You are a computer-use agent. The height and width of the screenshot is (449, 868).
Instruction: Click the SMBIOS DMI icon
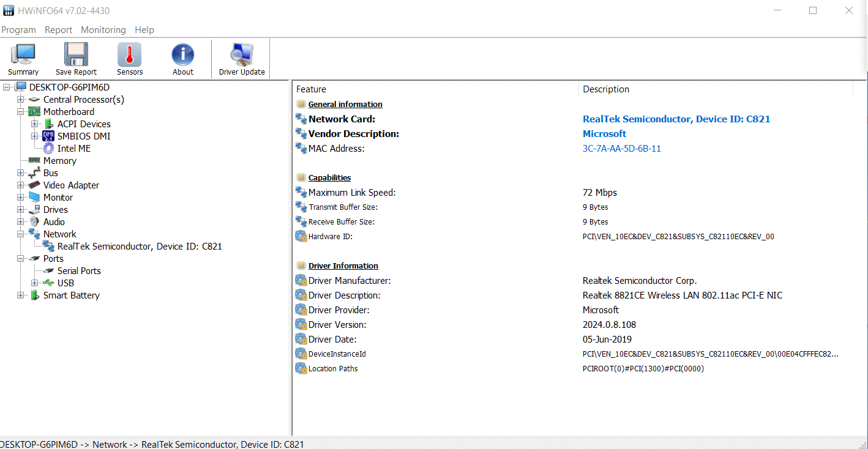[48, 136]
